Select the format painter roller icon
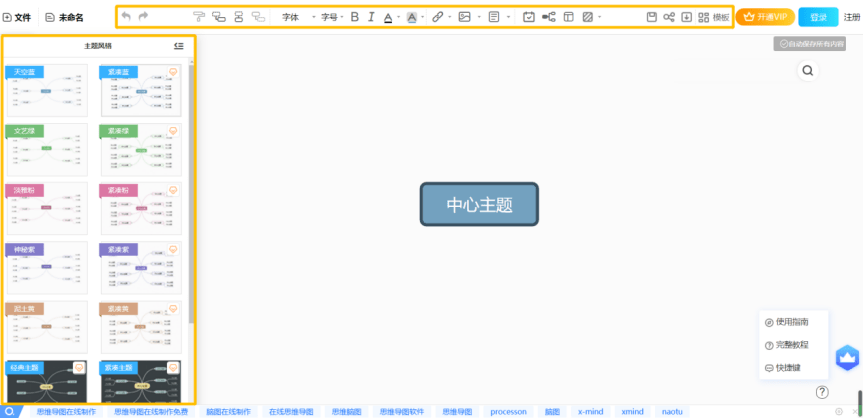 (199, 17)
